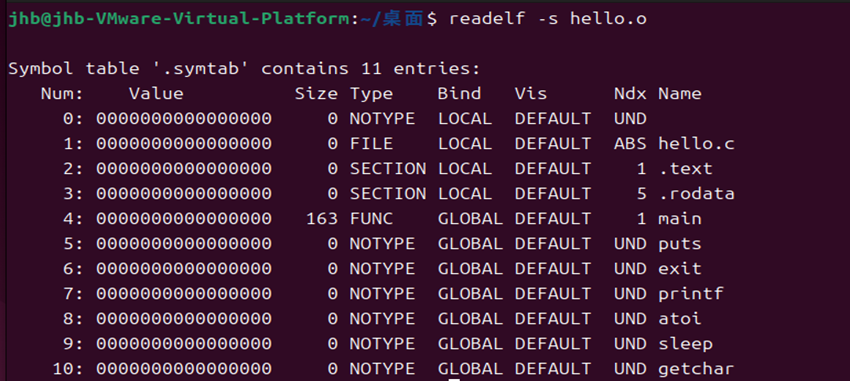Click DEFAULT visibility in the exit row
This screenshot has width=850, height=381.
(x=553, y=268)
